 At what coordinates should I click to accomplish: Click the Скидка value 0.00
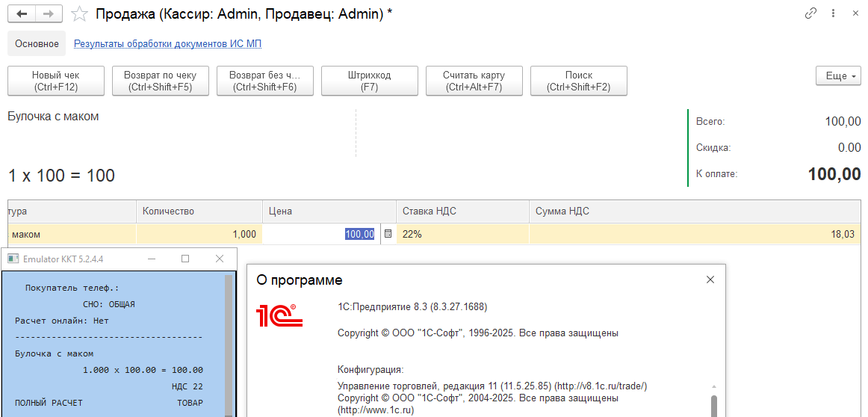tap(850, 148)
